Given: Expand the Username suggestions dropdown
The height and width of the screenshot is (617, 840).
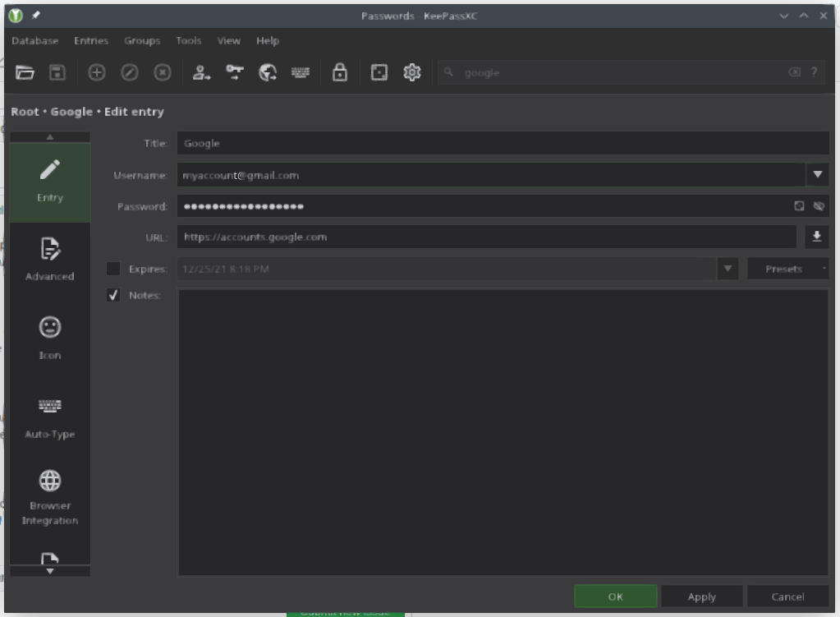Looking at the screenshot, I should pyautogui.click(x=817, y=175).
